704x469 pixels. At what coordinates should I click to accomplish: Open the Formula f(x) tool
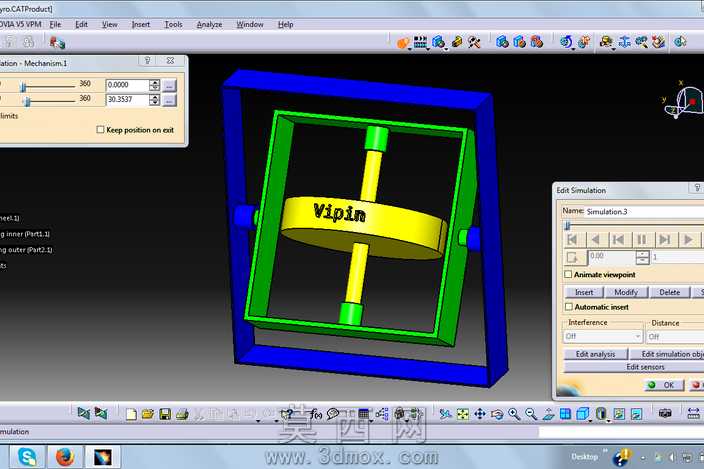coord(316,414)
